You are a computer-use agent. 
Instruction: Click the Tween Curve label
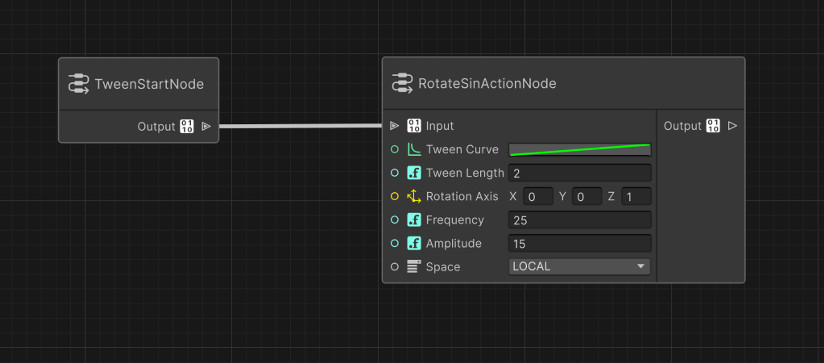tap(462, 150)
